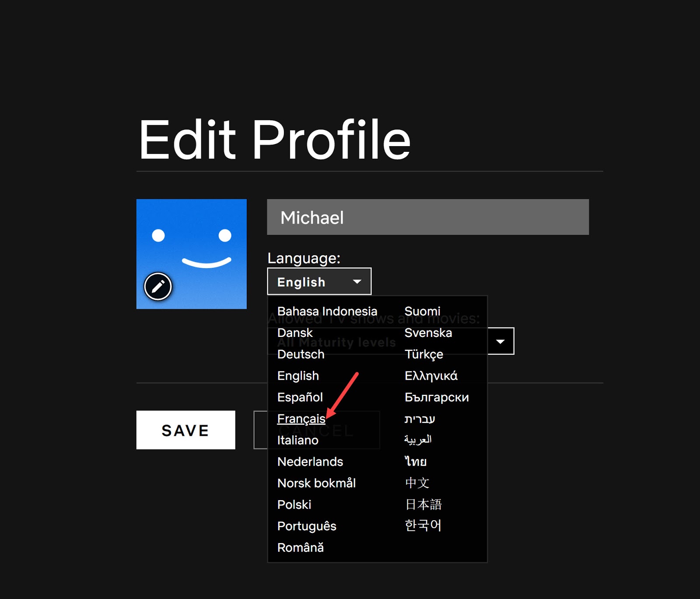Choose Português language option
The width and height of the screenshot is (700, 599).
point(307,526)
